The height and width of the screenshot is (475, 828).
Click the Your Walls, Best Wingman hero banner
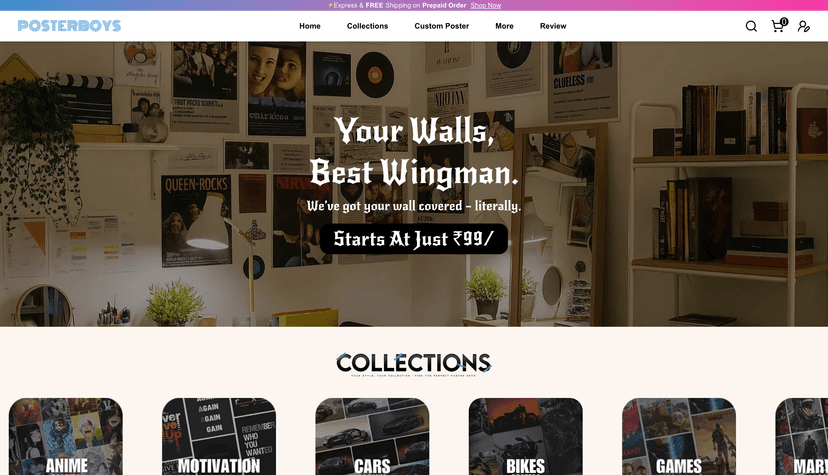(x=414, y=184)
